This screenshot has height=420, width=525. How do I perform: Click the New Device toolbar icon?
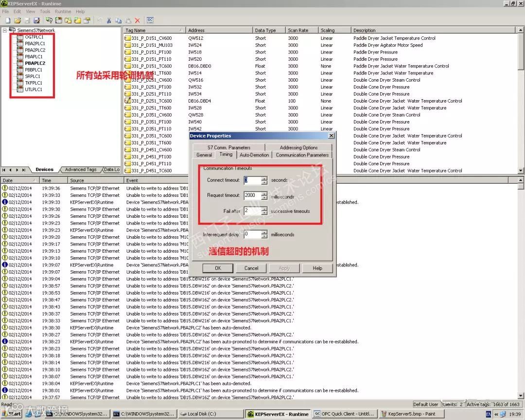[59, 20]
